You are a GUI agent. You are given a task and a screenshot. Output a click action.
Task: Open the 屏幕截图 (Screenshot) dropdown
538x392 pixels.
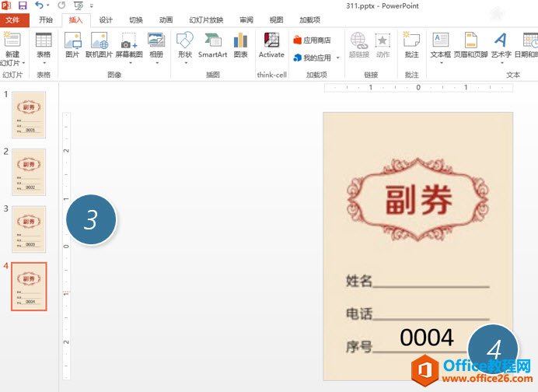click(x=129, y=62)
